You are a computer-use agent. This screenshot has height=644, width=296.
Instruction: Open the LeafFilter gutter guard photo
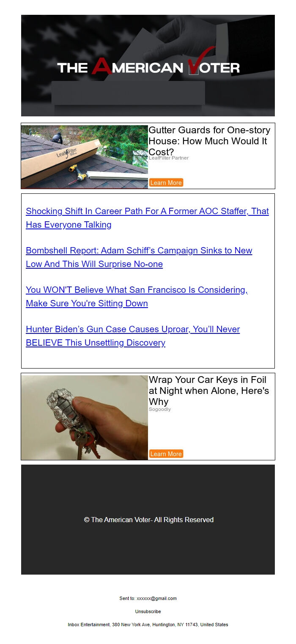pos(85,157)
